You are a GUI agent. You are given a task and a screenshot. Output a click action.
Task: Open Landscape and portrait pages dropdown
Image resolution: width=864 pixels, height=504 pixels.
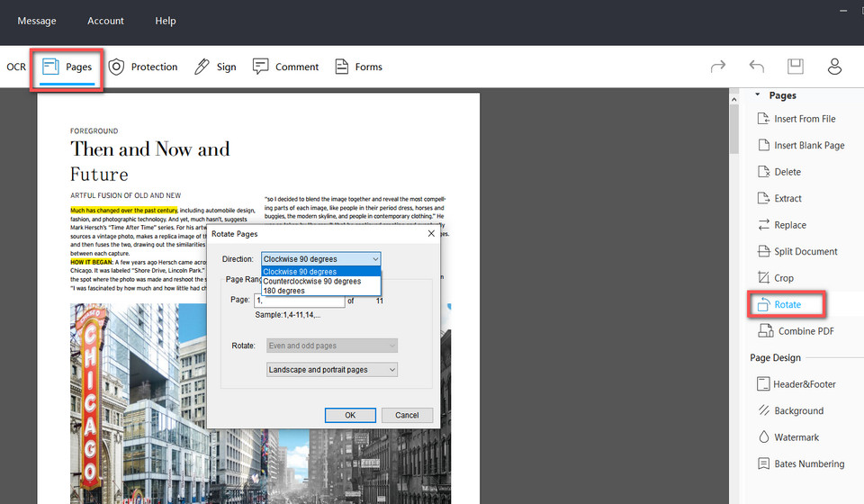pyautogui.click(x=332, y=370)
